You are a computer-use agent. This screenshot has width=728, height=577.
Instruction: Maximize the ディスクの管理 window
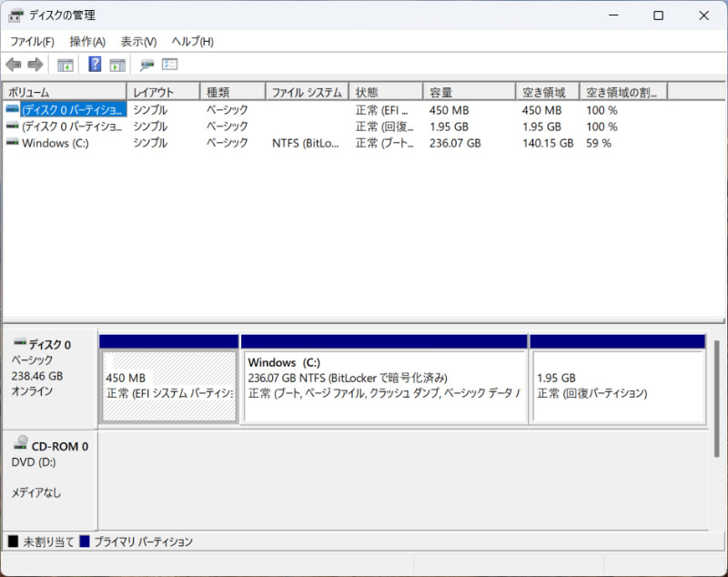(658, 15)
